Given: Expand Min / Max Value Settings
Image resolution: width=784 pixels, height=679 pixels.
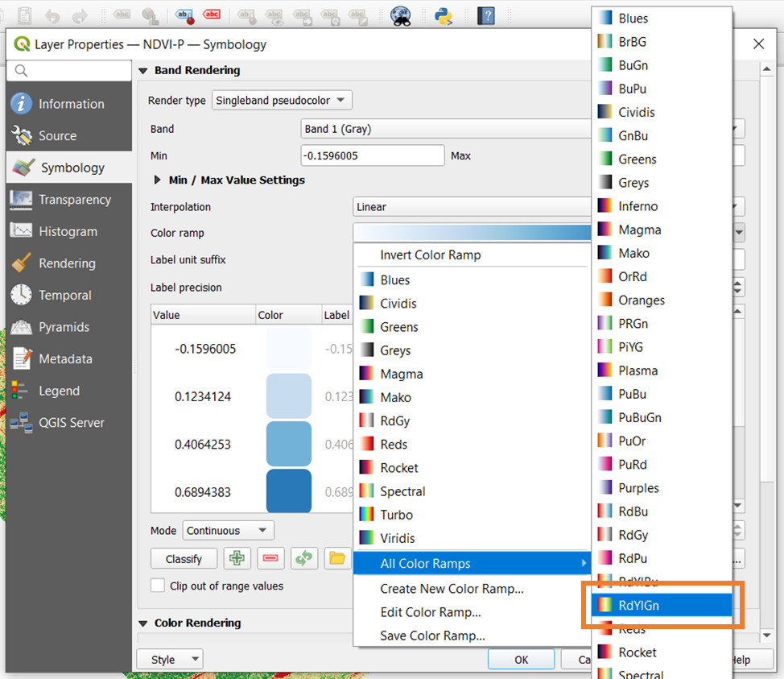Looking at the screenshot, I should coord(158,180).
